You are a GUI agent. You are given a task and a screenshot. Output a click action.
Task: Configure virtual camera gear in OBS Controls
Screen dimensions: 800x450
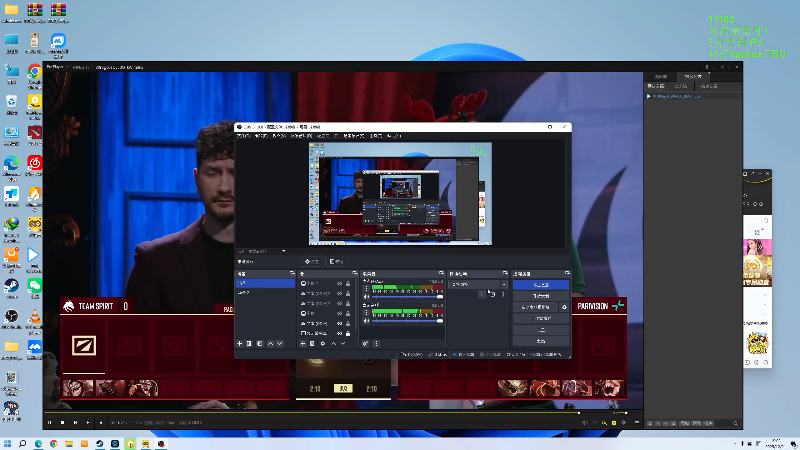coord(564,307)
